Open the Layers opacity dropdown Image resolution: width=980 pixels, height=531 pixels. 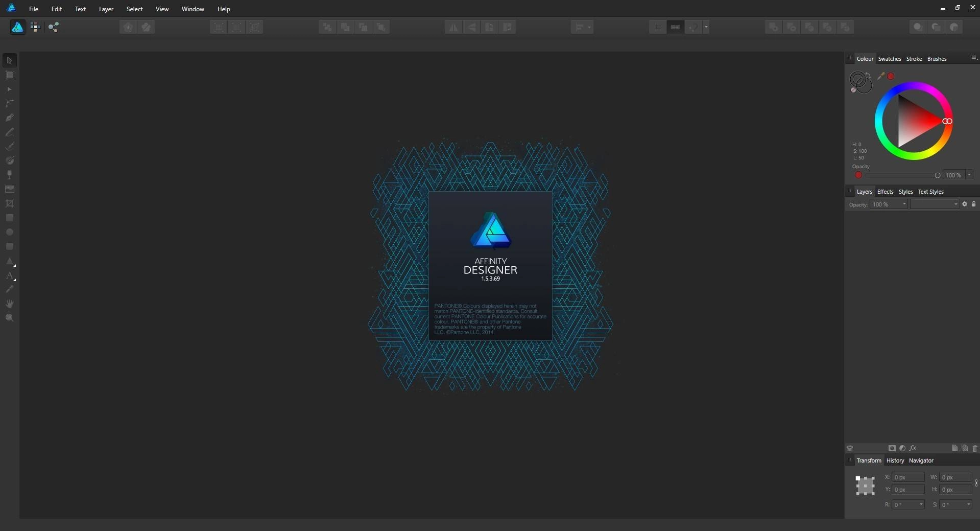point(904,204)
